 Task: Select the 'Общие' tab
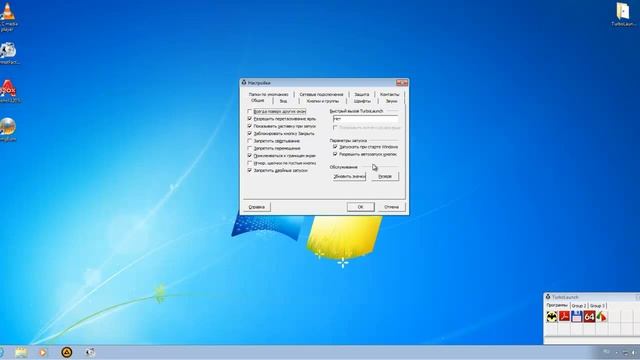pos(258,100)
